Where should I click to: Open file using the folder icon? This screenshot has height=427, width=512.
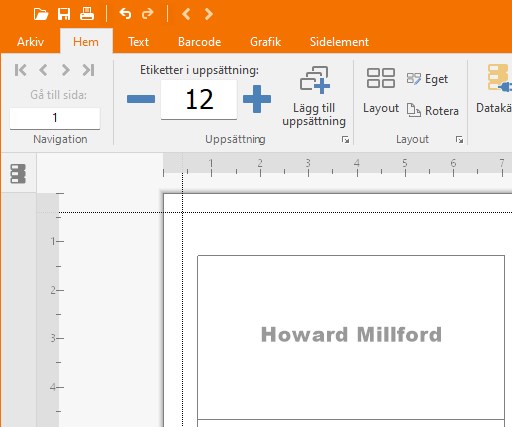[x=41, y=14]
